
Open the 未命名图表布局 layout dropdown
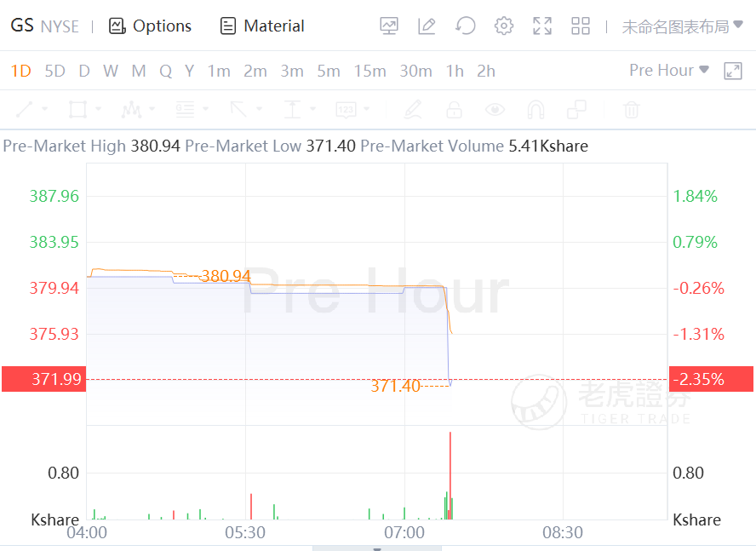pyautogui.click(x=682, y=26)
